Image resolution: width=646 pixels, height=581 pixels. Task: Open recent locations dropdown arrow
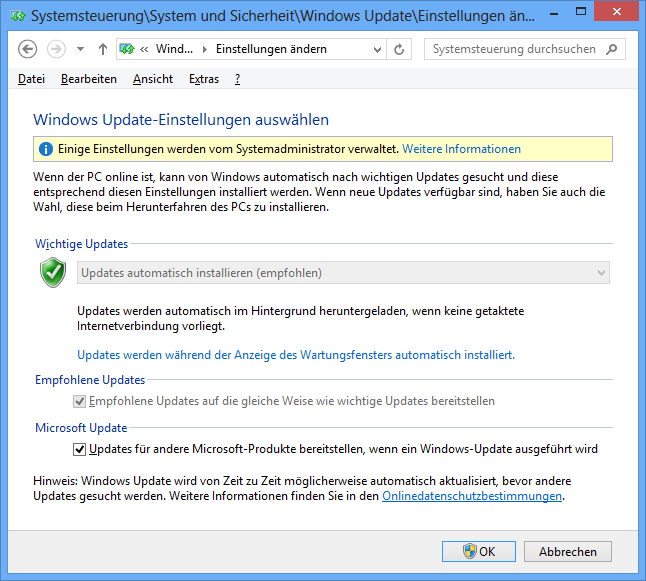pos(80,49)
